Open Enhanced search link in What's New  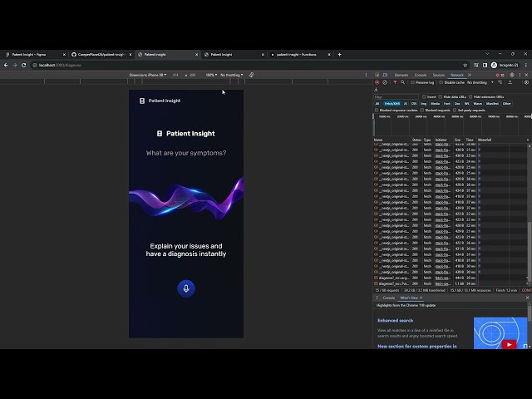coord(396,321)
